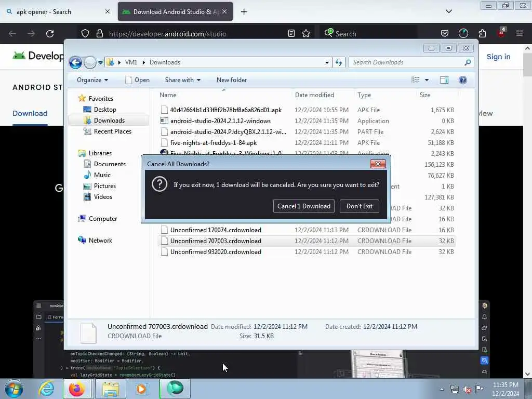The height and width of the screenshot is (399, 532).
Task: Click New folder button
Action: coord(232,80)
